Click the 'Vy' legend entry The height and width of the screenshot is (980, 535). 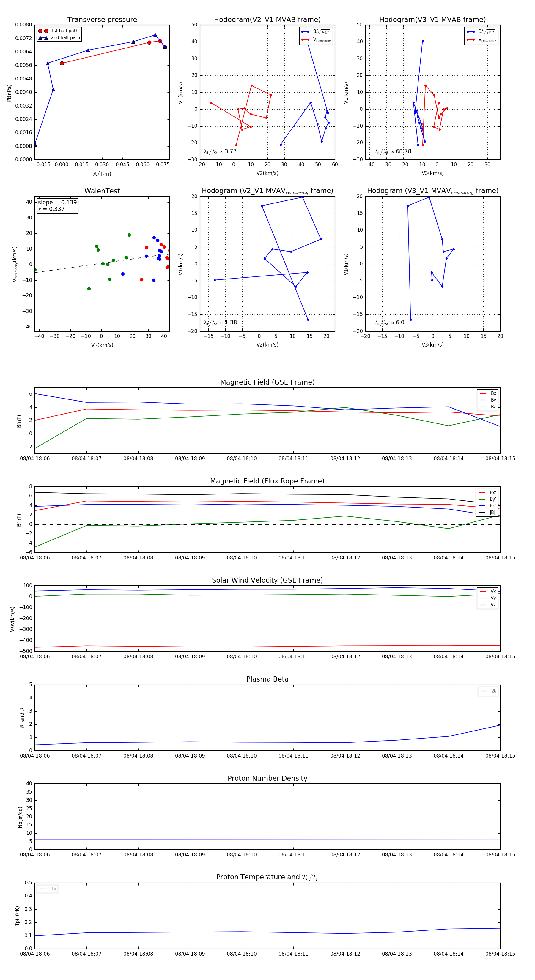tap(488, 598)
